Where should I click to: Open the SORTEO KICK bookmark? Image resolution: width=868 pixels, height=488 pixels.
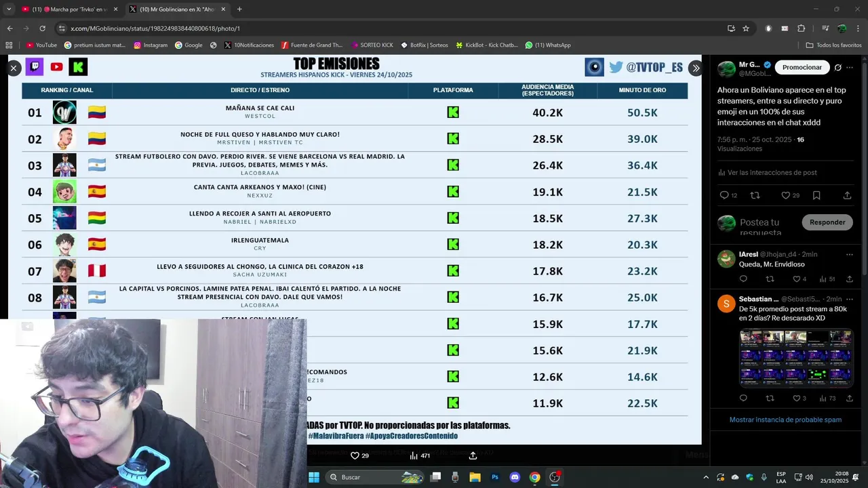point(371,45)
